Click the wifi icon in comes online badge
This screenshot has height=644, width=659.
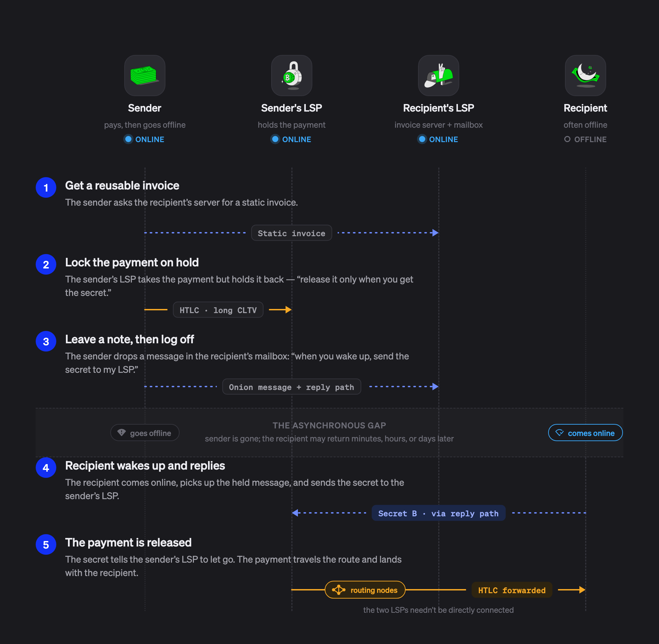pos(559,433)
